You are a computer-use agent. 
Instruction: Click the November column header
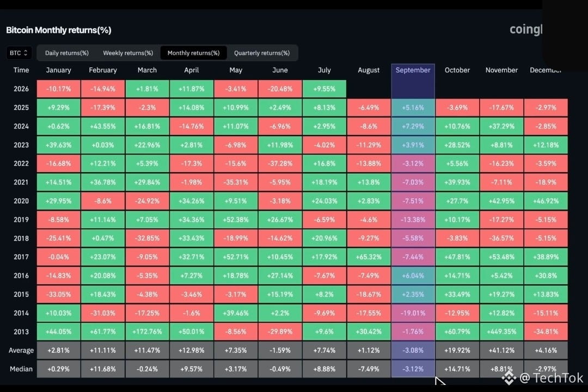(501, 70)
